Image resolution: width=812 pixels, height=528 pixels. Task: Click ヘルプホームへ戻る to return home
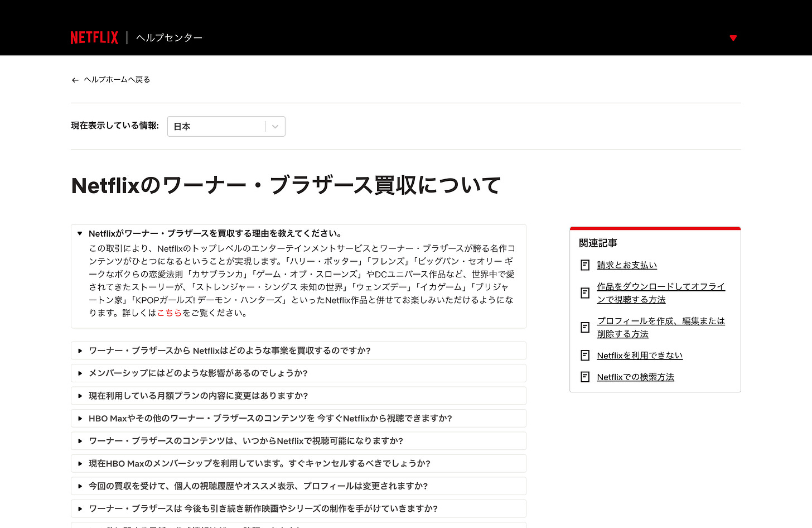coord(116,80)
